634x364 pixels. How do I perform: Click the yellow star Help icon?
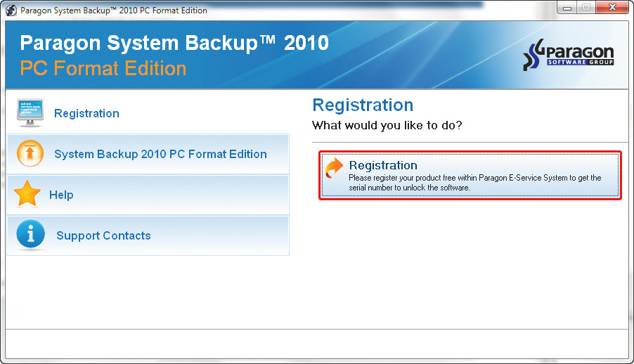click(x=27, y=195)
